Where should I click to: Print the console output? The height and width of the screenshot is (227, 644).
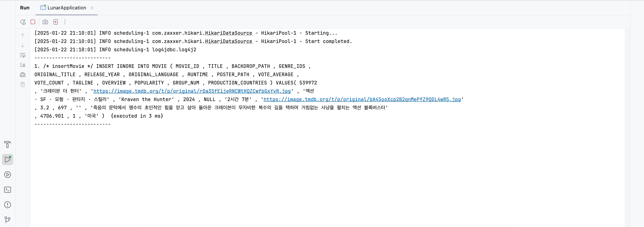22,75
